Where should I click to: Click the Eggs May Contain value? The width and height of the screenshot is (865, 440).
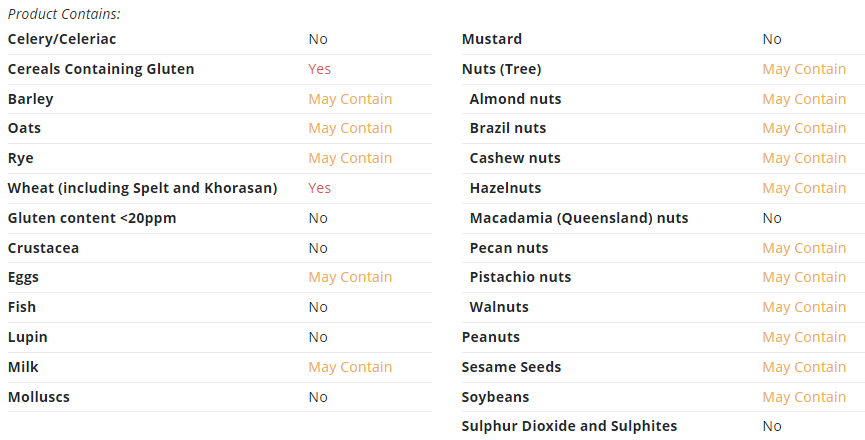pos(350,277)
